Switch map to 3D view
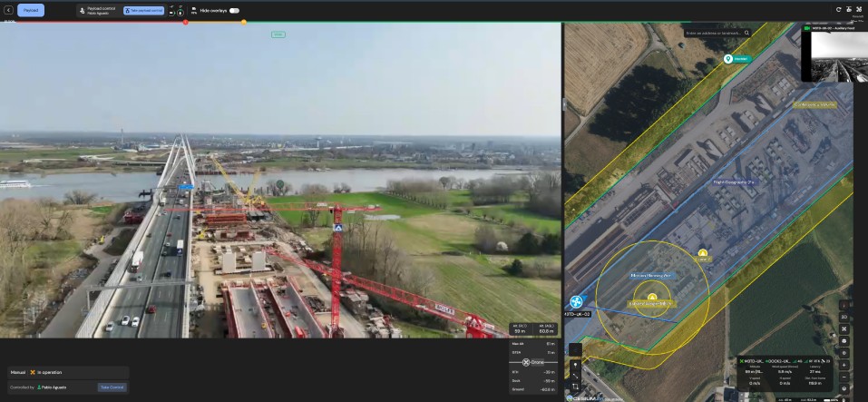This screenshot has width=868, height=402. point(844,317)
